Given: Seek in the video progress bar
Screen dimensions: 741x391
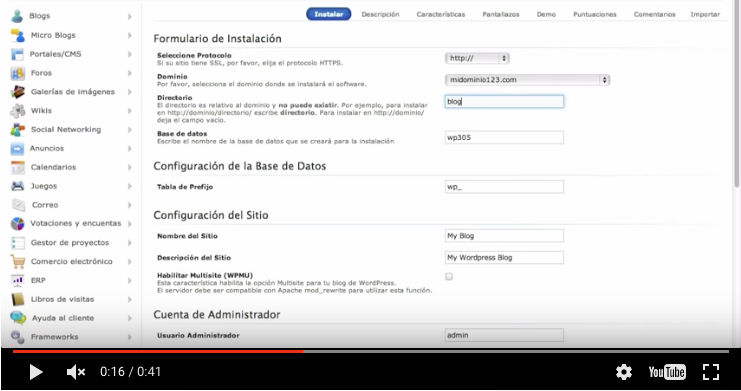Looking at the screenshot, I should [370, 351].
